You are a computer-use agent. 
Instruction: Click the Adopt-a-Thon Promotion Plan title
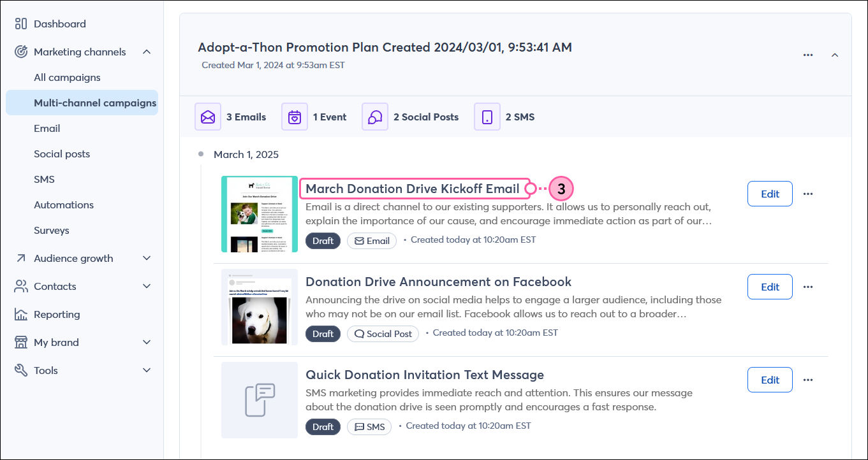click(385, 47)
